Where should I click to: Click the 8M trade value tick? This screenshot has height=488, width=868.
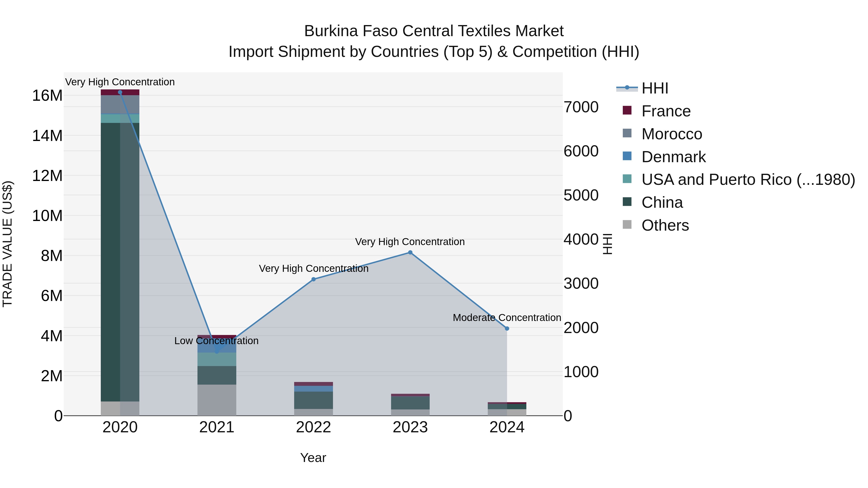(x=52, y=256)
